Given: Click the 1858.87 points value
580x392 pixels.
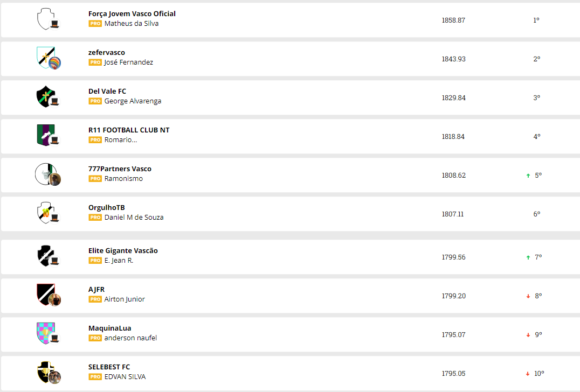Looking at the screenshot, I should point(453,20).
